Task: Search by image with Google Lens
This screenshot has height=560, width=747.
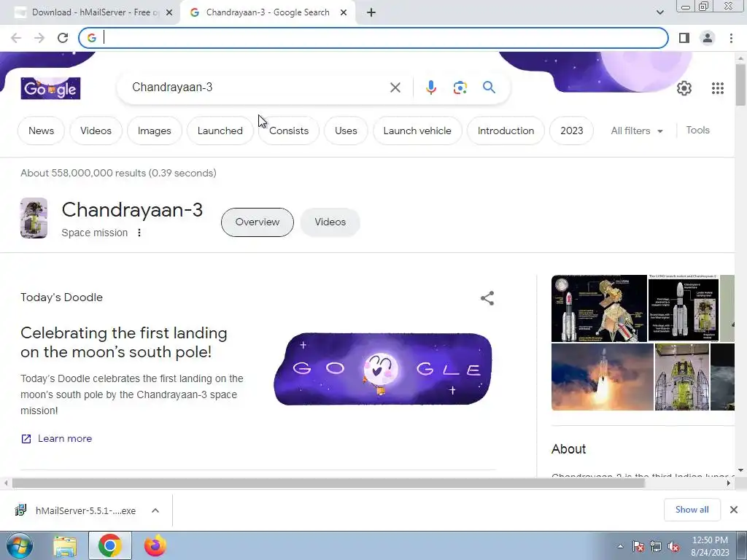Action: pyautogui.click(x=460, y=87)
